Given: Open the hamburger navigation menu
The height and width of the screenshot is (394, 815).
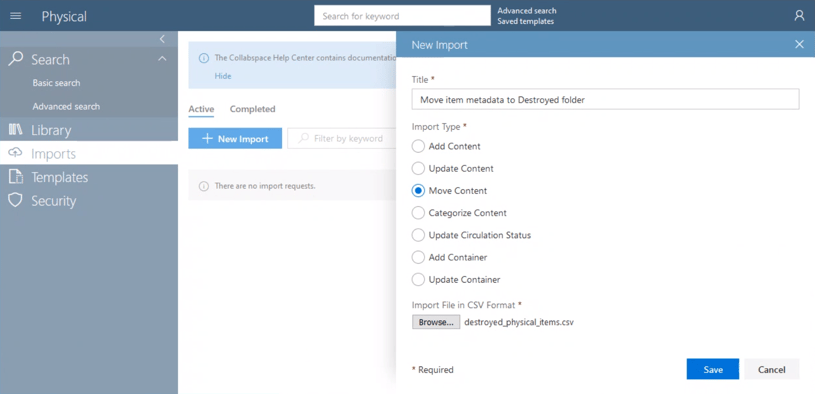Looking at the screenshot, I should 16,16.
